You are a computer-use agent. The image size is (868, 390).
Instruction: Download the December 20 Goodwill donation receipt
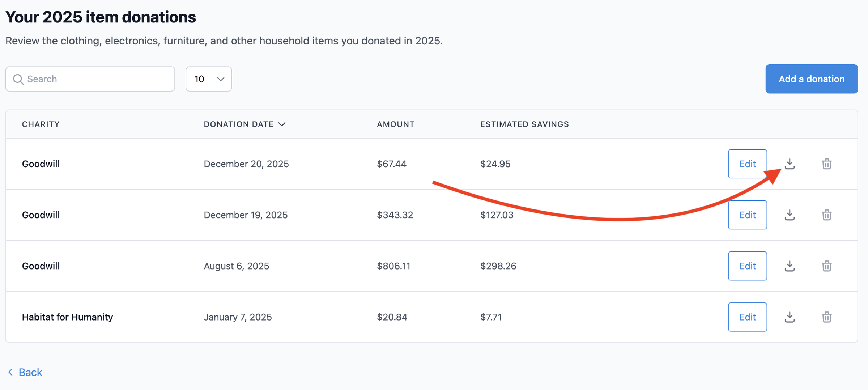click(790, 164)
